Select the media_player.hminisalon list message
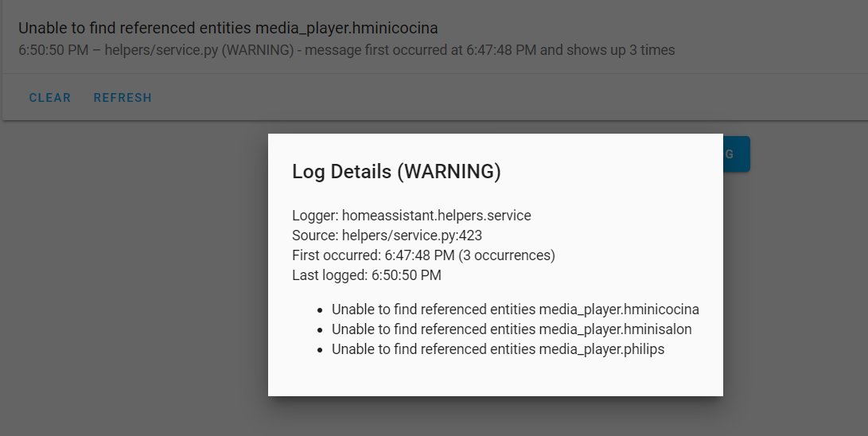868x436 pixels. point(512,329)
